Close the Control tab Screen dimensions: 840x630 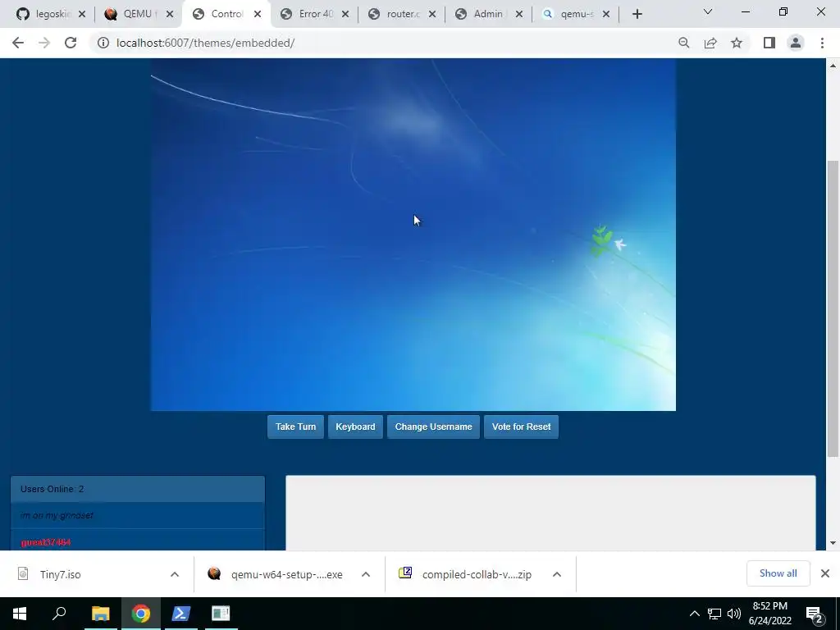click(258, 14)
